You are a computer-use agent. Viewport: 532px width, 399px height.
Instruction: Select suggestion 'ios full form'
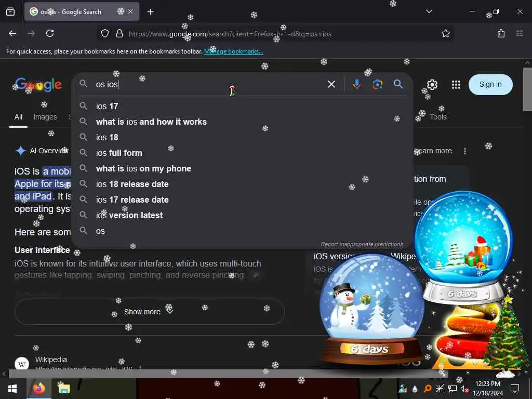(x=242, y=153)
